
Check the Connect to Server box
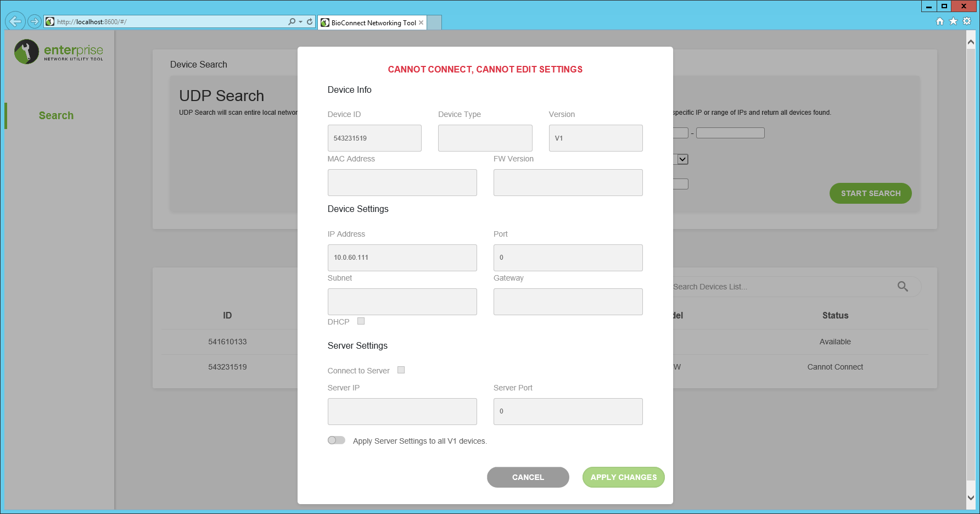tap(401, 370)
